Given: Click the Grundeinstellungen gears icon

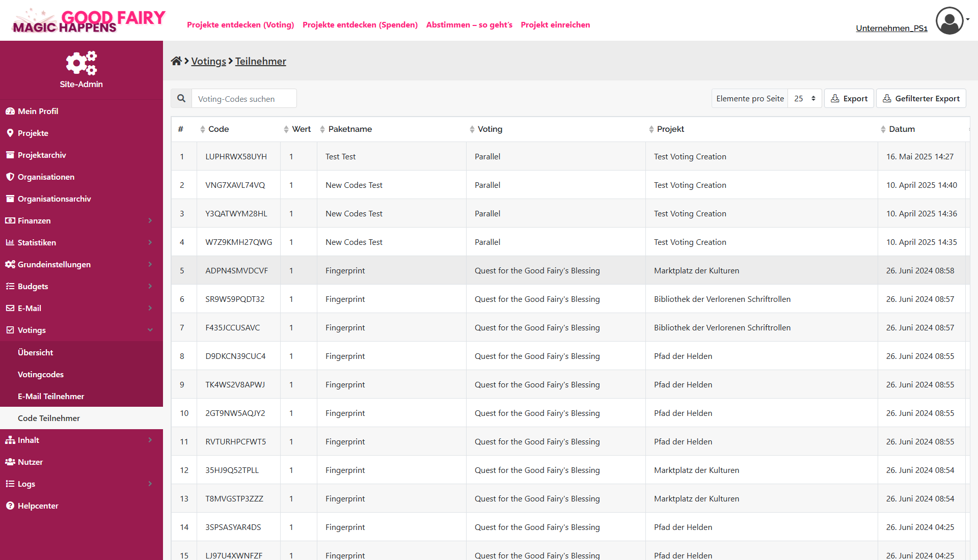Looking at the screenshot, I should [x=10, y=264].
